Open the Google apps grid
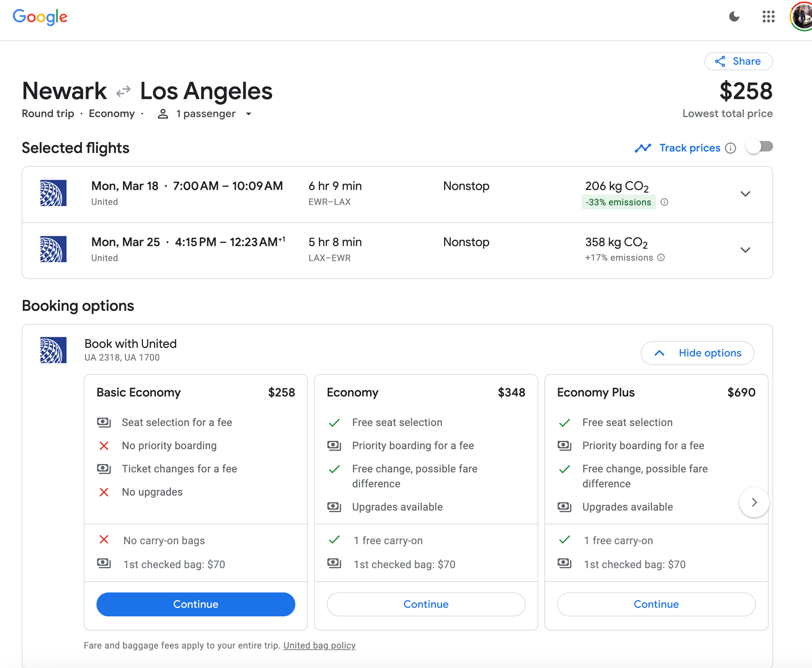Image resolution: width=812 pixels, height=668 pixels. click(768, 16)
